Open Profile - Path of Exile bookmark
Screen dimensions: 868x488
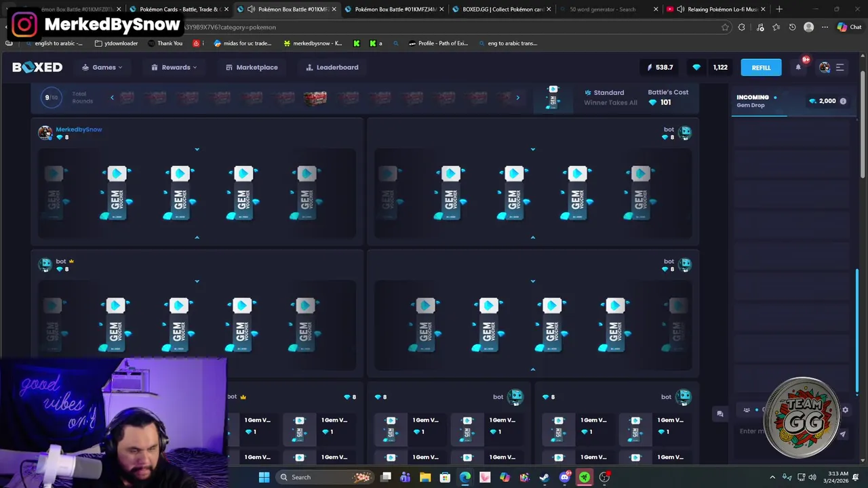point(438,43)
